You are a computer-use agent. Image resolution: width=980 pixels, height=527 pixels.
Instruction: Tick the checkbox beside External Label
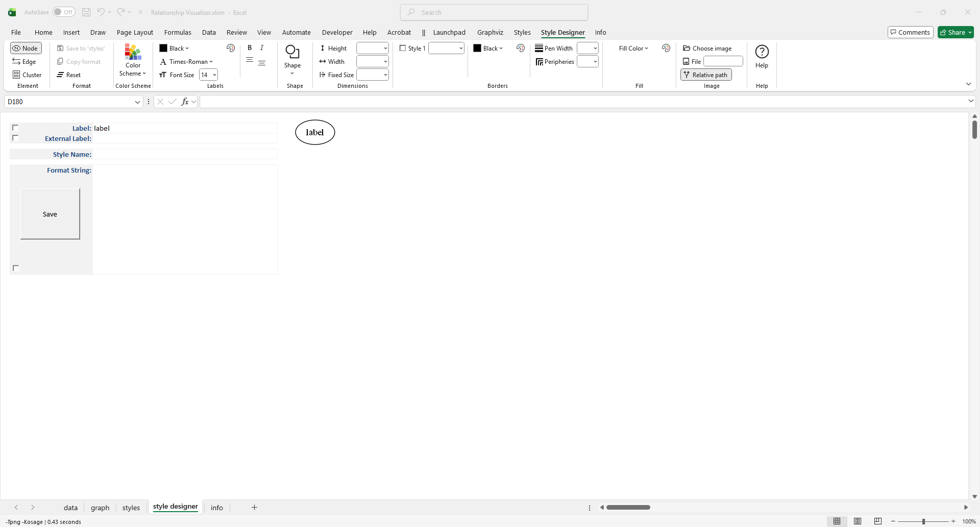point(15,138)
